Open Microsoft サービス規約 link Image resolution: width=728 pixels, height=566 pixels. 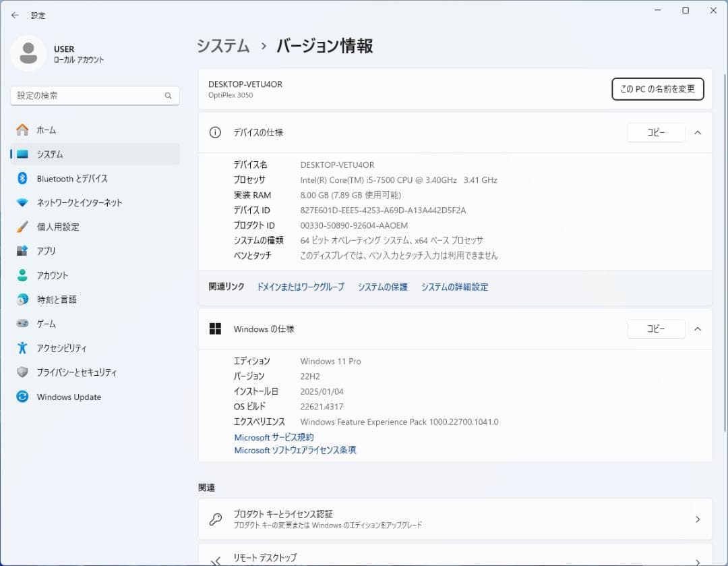(x=273, y=436)
